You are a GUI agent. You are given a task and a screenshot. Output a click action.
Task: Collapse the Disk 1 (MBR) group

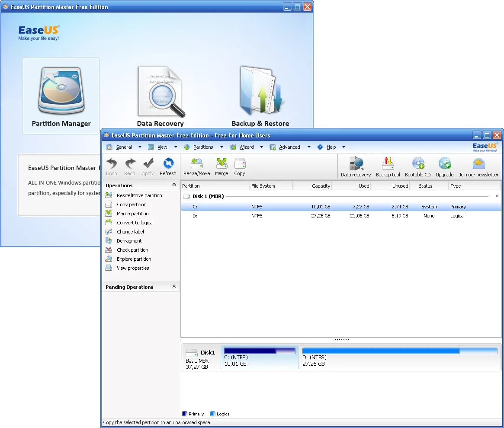[497, 196]
